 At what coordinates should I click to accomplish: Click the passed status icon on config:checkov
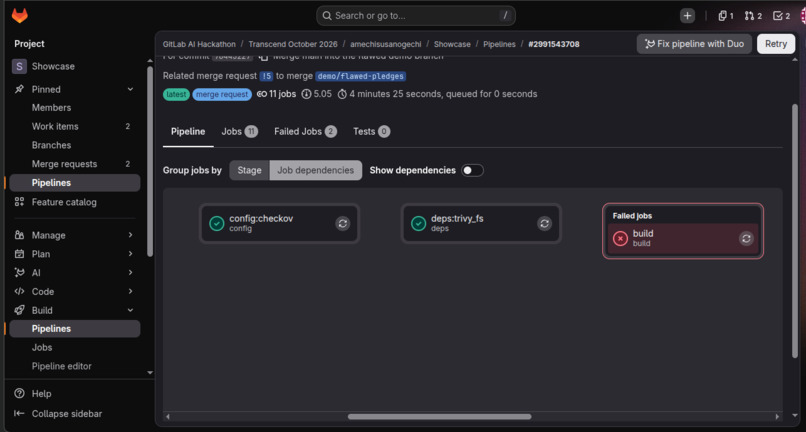pyautogui.click(x=217, y=223)
